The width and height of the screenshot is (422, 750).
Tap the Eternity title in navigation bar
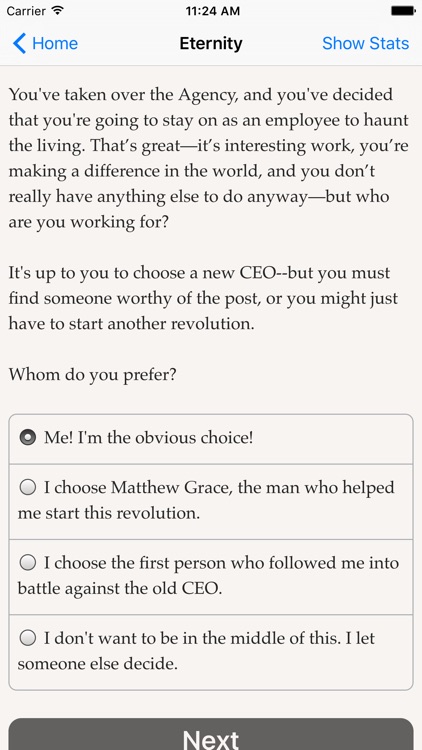pos(211,44)
